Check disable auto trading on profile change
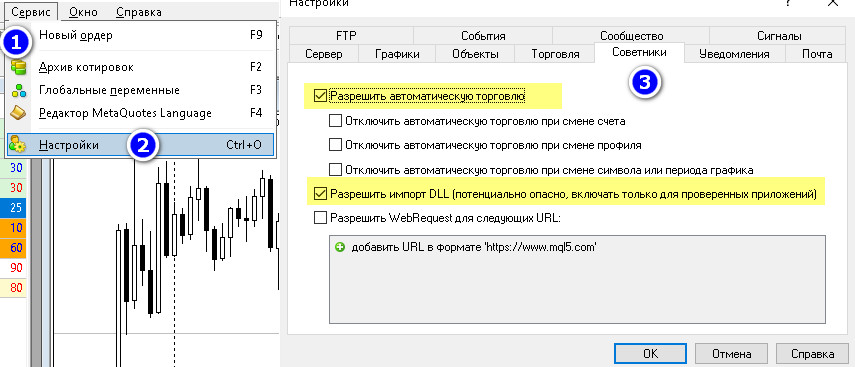 click(x=335, y=145)
